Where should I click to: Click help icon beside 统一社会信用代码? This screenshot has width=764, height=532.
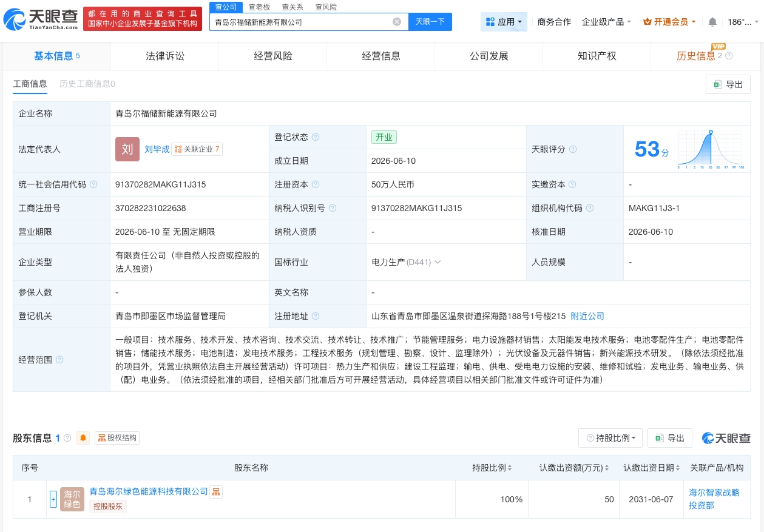(93, 184)
